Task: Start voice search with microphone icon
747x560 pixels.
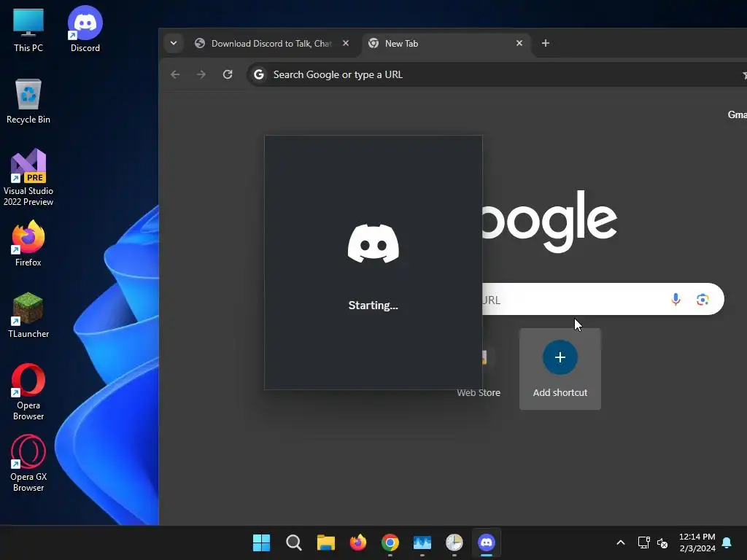Action: coord(676,300)
